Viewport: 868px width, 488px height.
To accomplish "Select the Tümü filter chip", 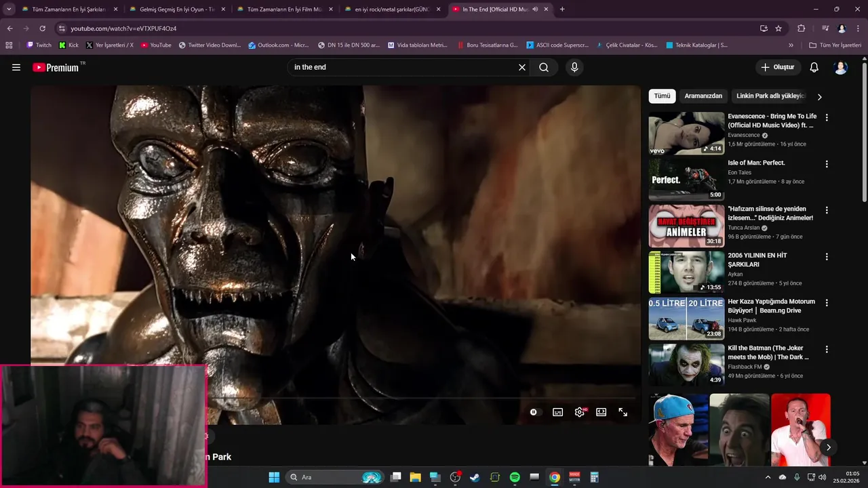I will point(662,96).
